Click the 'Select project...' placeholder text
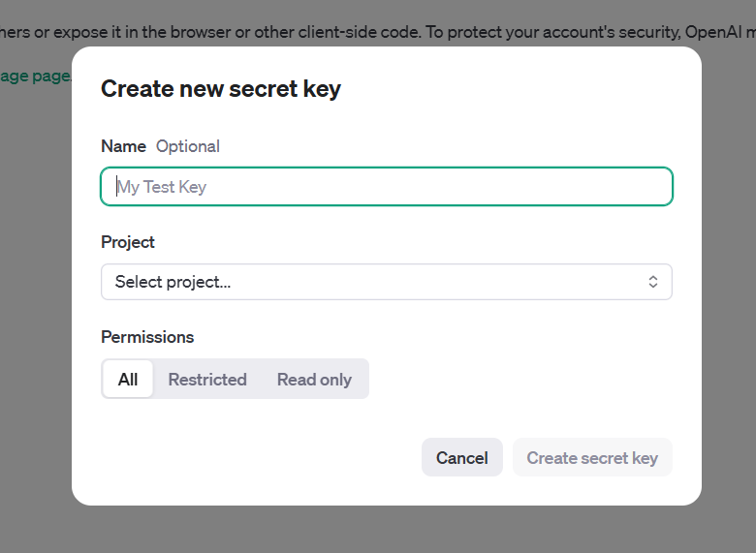Image resolution: width=756 pixels, height=553 pixels. tap(173, 282)
